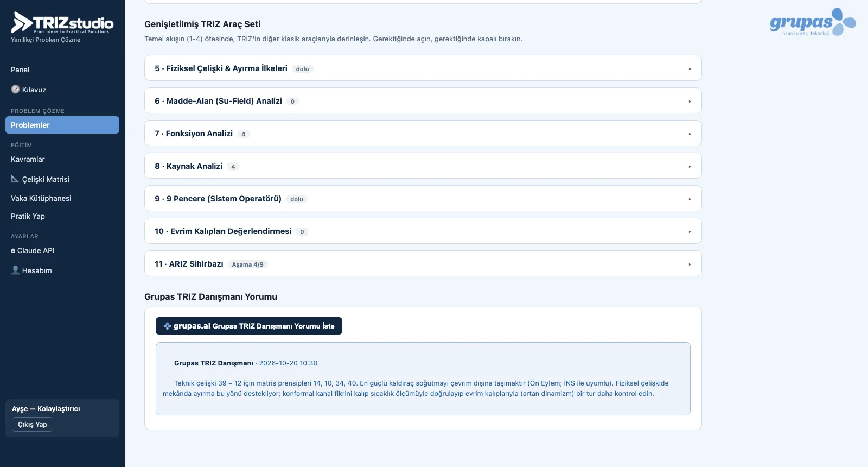Image resolution: width=868 pixels, height=467 pixels.
Task: Open the Çelişki Matrisi page
Action: [x=62, y=179]
